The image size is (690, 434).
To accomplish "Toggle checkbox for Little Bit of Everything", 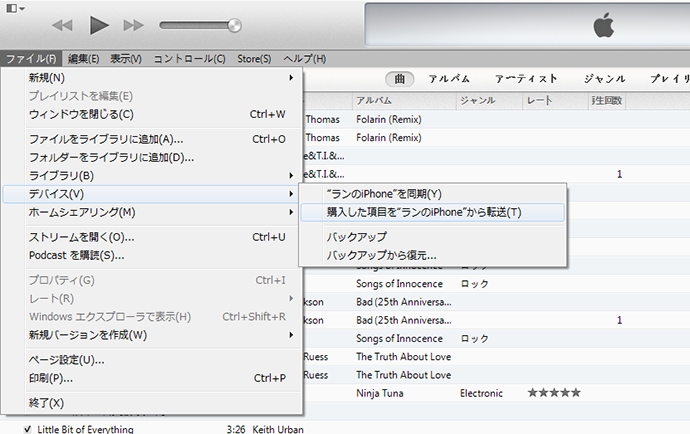I will (27, 429).
